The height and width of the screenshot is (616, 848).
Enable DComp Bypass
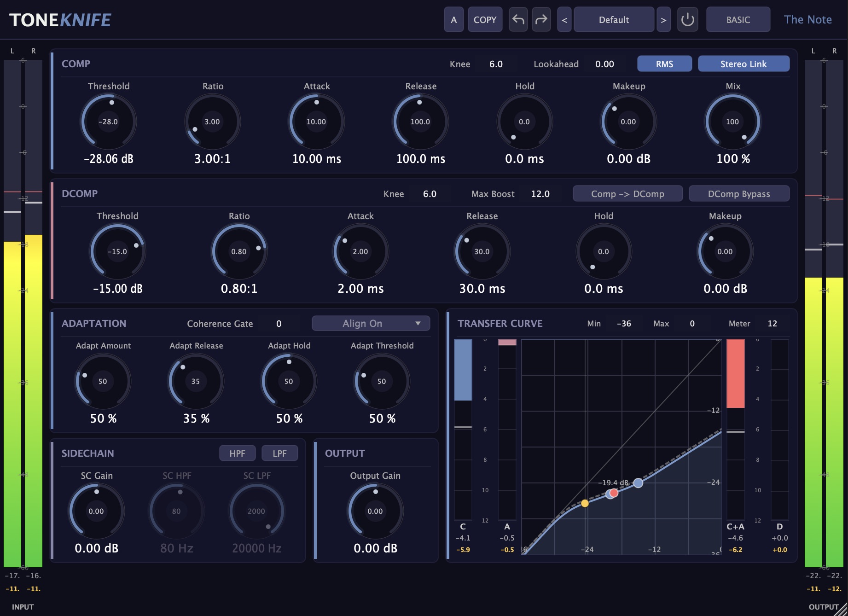pos(739,193)
